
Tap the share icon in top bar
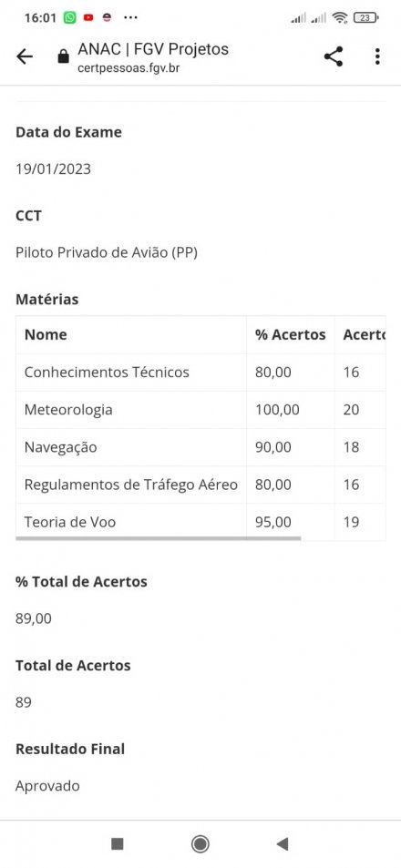click(333, 56)
